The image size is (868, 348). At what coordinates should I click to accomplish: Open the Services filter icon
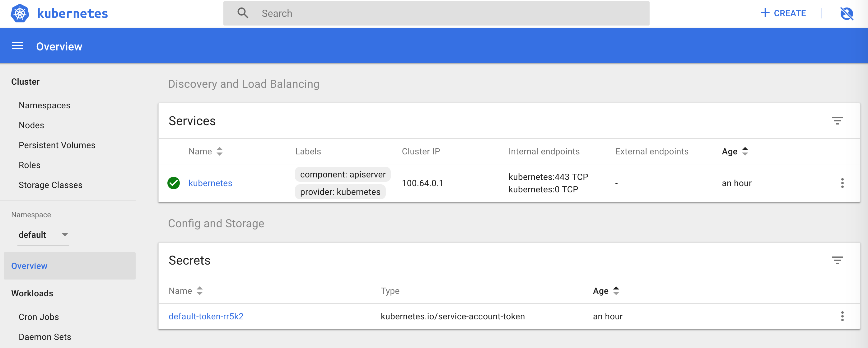837,121
